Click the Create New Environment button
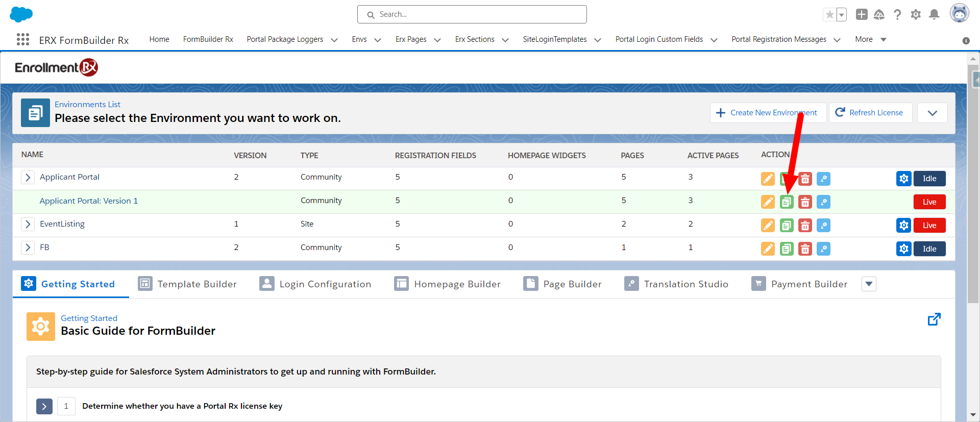980x422 pixels. click(x=767, y=113)
